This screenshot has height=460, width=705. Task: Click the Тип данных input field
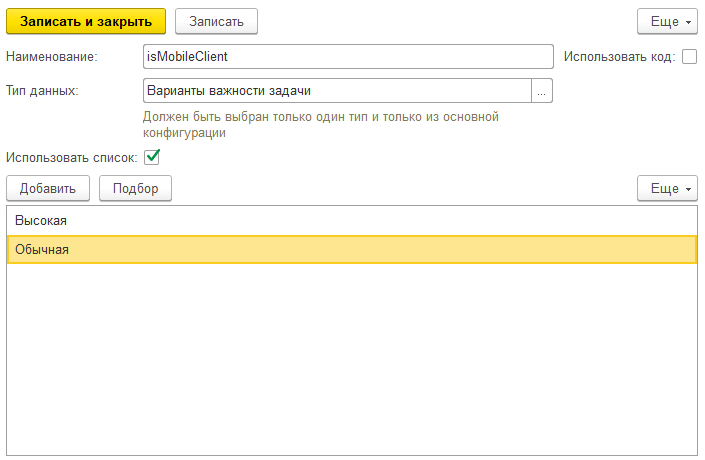pyautogui.click(x=337, y=90)
